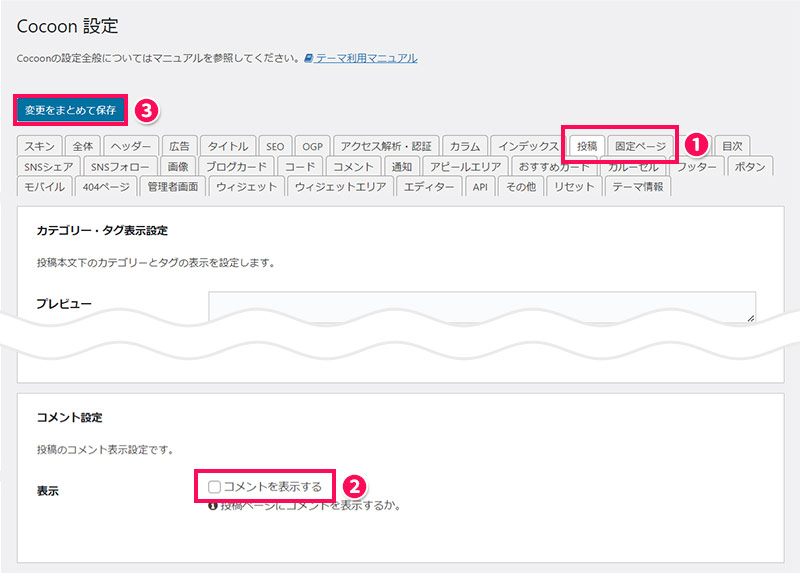Open the フッター tab
The height and width of the screenshot is (573, 800).
pos(697,167)
